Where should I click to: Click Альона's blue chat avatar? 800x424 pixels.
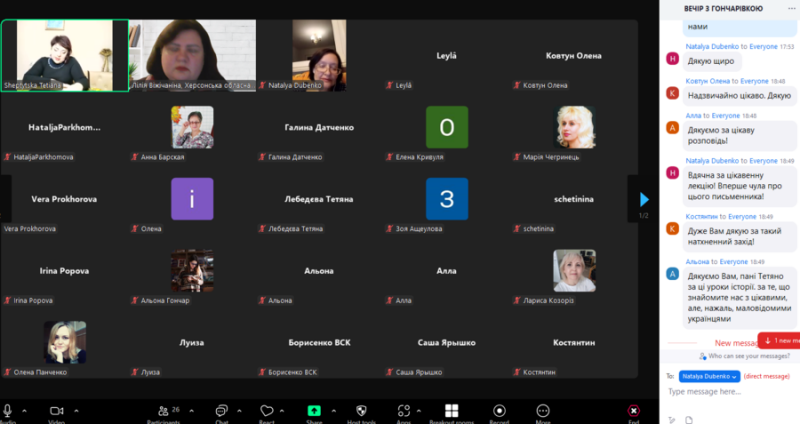(672, 274)
